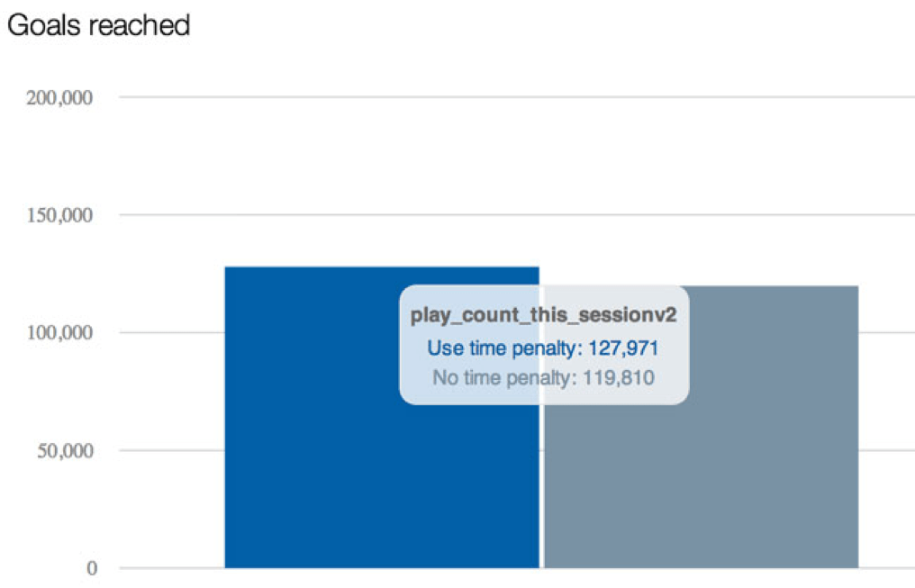This screenshot has width=915, height=588.
Task: Click the 150,000 horizontal gridline
Action: [x=504, y=214]
